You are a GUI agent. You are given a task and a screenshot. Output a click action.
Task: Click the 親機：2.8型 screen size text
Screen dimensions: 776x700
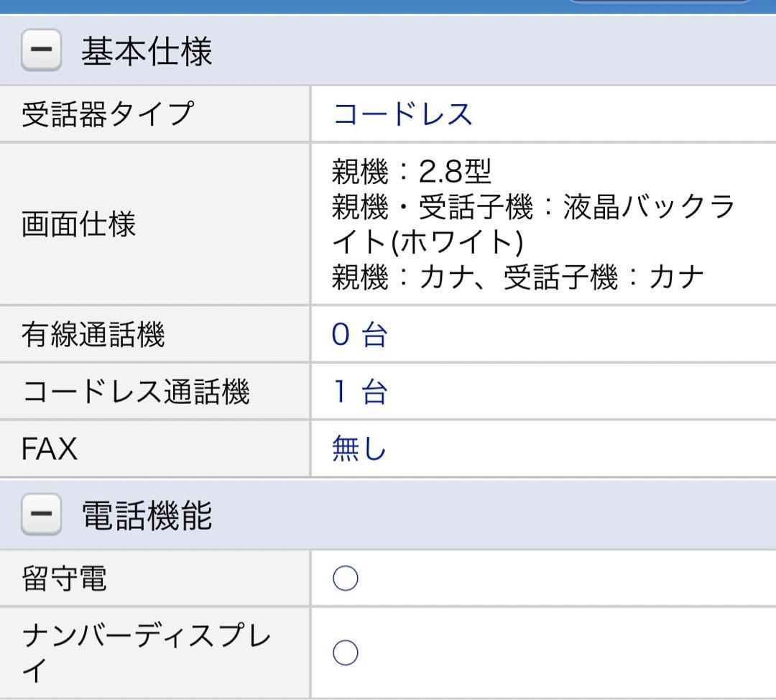pos(412,172)
